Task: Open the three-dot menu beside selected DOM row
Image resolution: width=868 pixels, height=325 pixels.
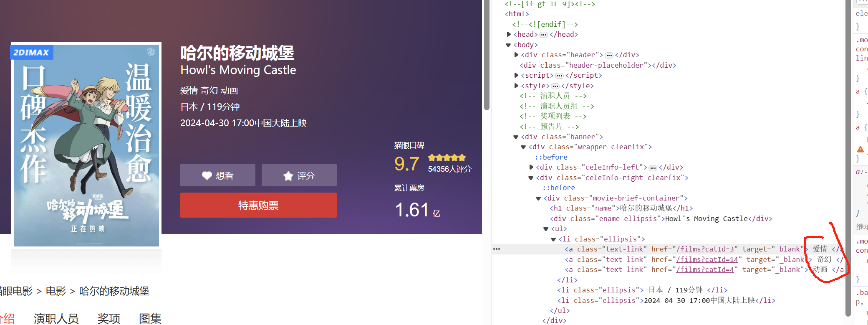Action: tap(497, 249)
